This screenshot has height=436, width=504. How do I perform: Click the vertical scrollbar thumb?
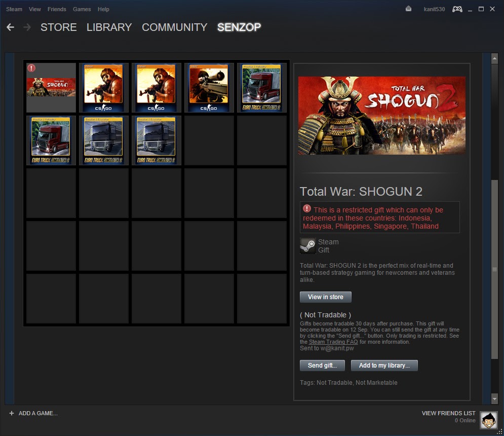pyautogui.click(x=495, y=269)
